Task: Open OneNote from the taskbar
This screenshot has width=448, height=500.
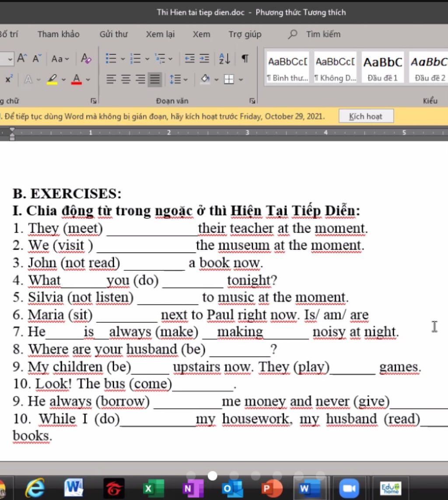Action: 193,488
